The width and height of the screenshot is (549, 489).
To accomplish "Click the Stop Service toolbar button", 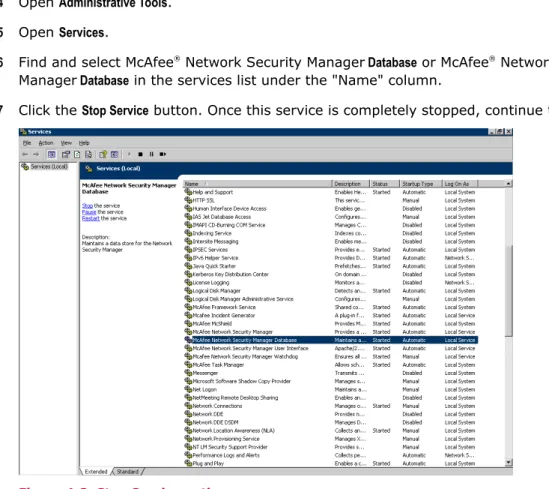I will click(x=140, y=154).
